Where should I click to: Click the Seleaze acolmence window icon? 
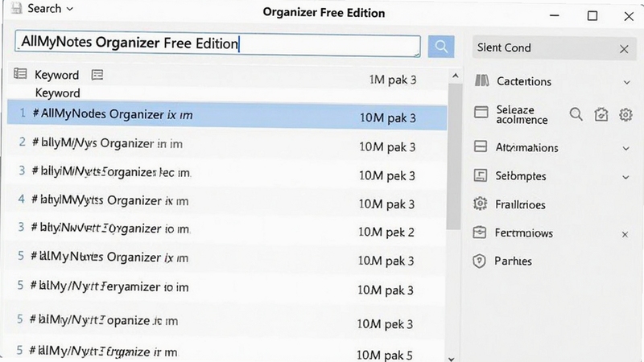pos(481,112)
